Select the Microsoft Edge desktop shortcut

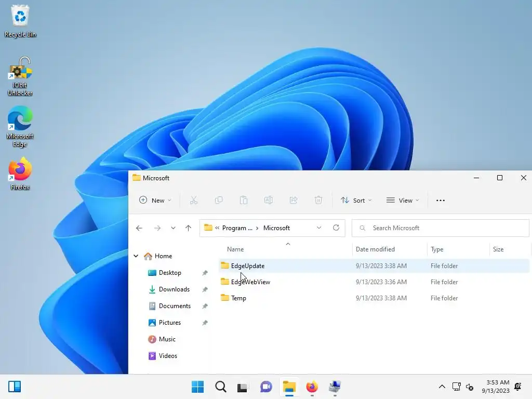pos(20,127)
